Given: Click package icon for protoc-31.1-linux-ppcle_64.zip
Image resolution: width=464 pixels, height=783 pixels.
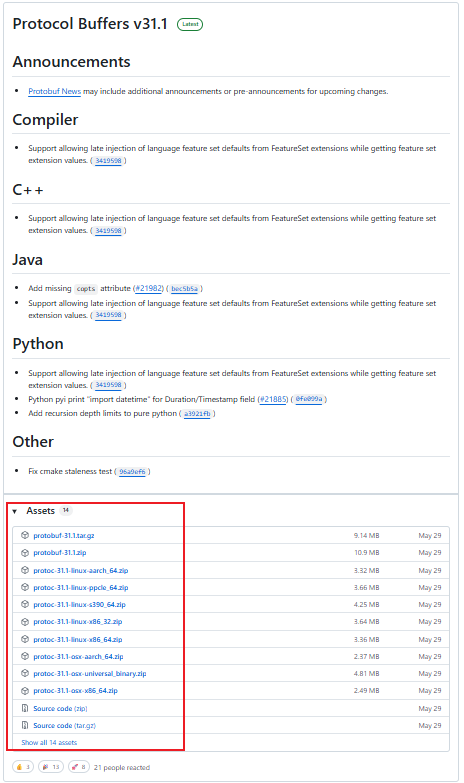Looking at the screenshot, I should pyautogui.click(x=25, y=587).
